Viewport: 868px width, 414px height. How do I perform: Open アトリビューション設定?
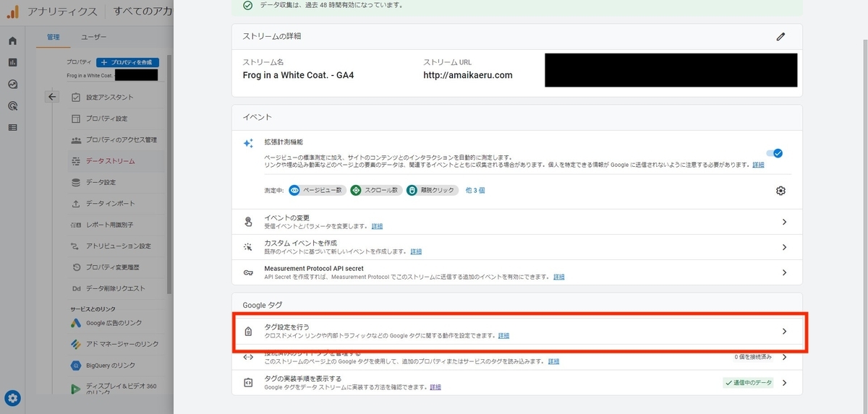pyautogui.click(x=119, y=246)
